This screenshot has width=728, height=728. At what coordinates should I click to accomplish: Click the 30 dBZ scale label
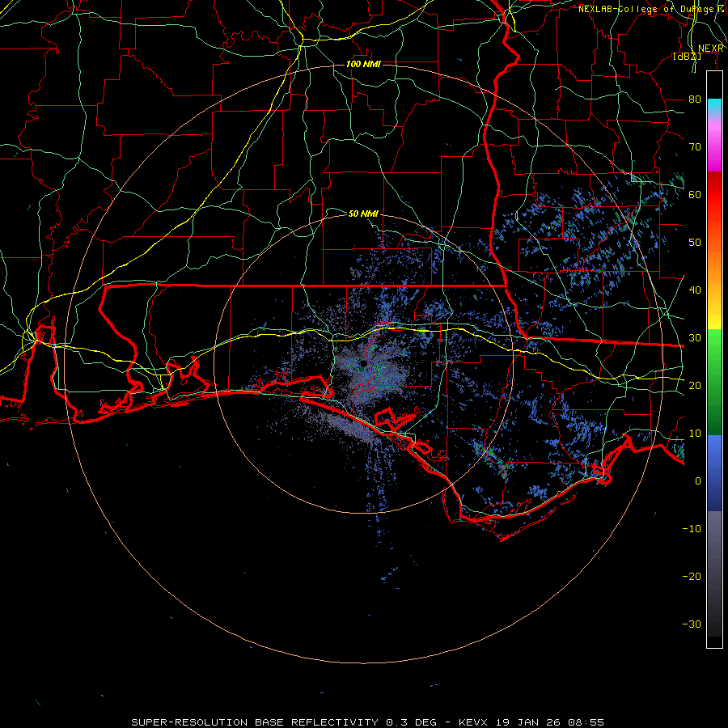coord(695,337)
